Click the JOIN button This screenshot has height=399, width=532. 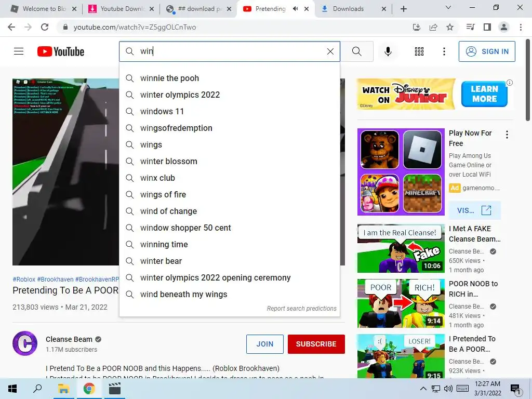pos(264,344)
